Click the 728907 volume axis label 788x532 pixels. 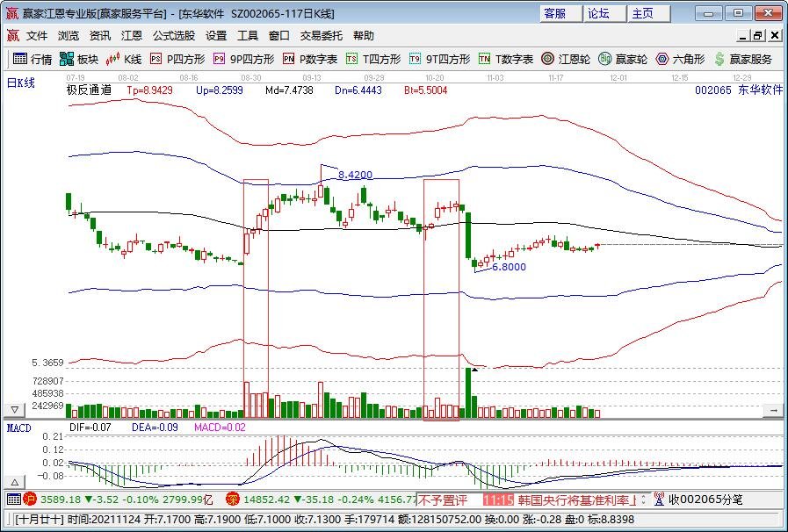tap(47, 381)
